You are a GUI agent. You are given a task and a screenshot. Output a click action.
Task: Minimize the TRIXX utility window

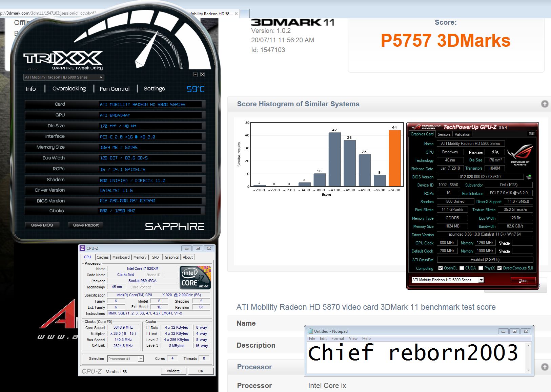[195, 74]
